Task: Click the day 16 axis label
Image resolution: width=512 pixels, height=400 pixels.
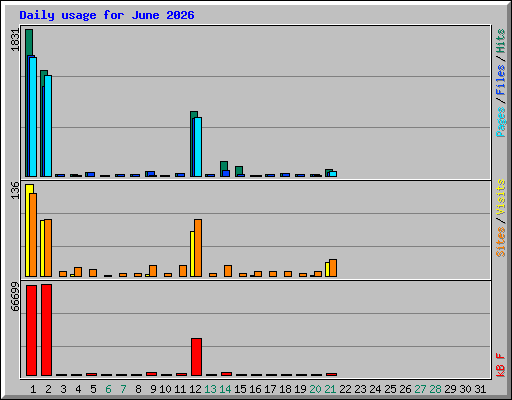Action: click(255, 389)
